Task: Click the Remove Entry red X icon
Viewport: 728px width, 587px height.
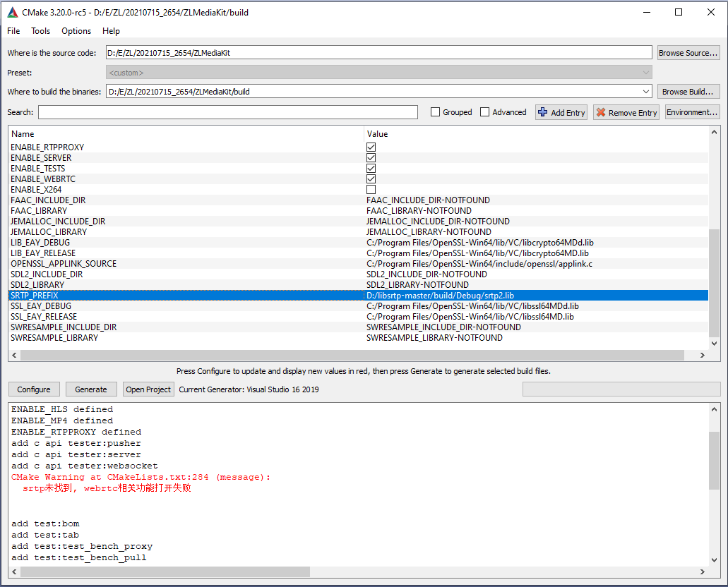Action: pyautogui.click(x=601, y=112)
